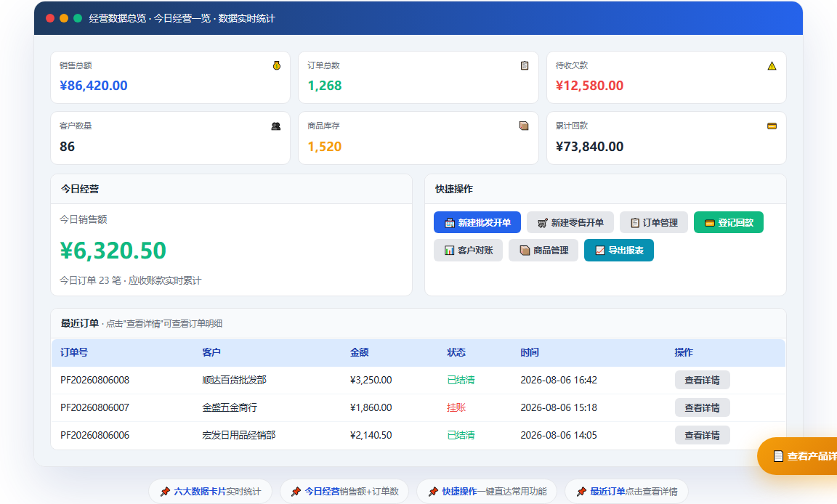Click the time 2026-08-06 14:05
Screen dimensions: 837x504
coord(559,435)
